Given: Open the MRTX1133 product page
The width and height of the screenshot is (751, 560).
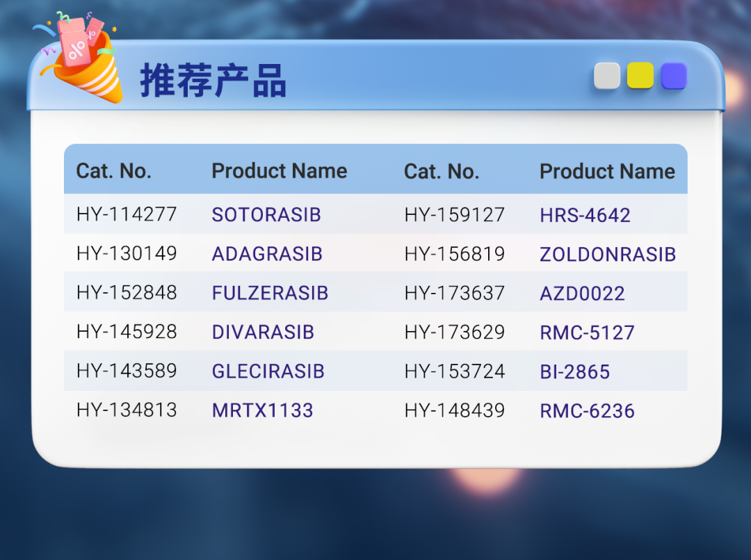Looking at the screenshot, I should (x=262, y=410).
